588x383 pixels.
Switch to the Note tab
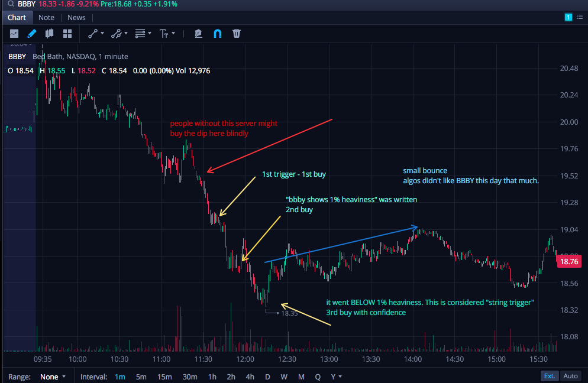click(x=47, y=18)
